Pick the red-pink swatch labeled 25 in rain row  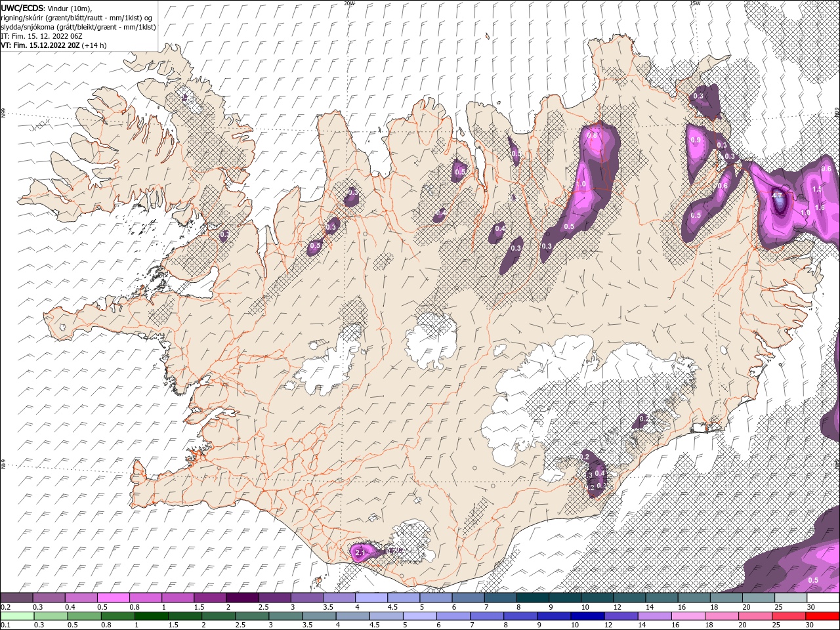789,616
